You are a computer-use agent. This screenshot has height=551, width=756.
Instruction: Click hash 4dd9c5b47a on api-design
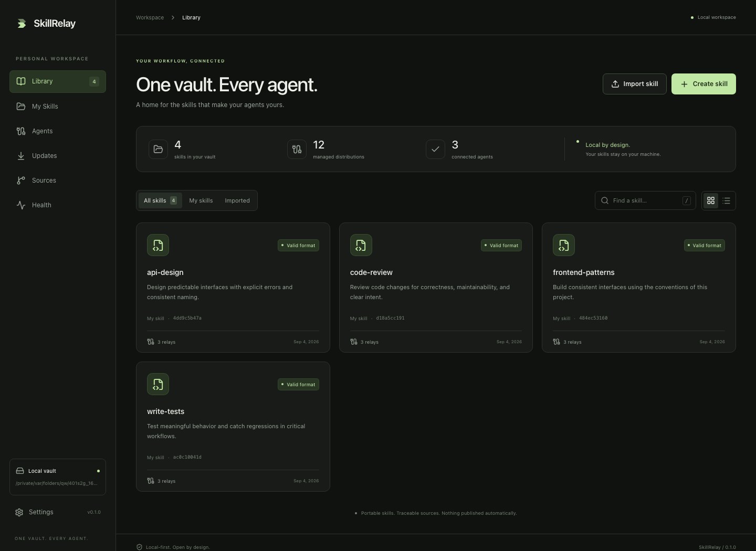coord(187,318)
